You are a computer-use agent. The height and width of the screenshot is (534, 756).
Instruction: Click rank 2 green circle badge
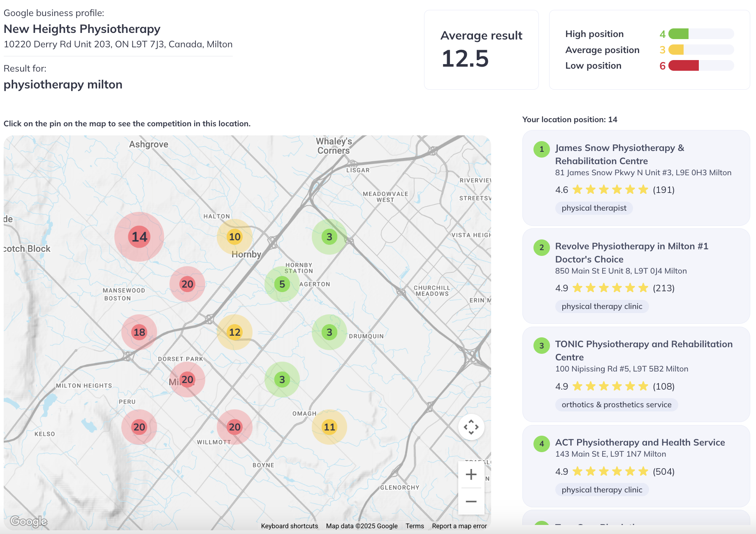(542, 247)
